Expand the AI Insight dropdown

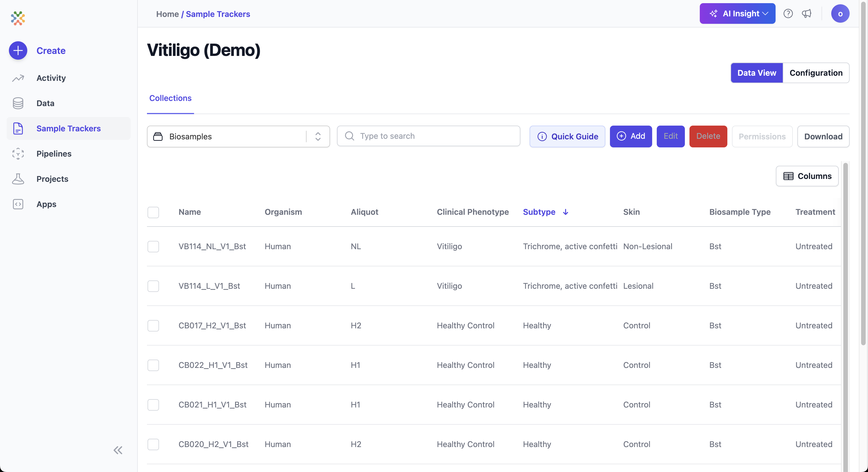click(x=737, y=13)
